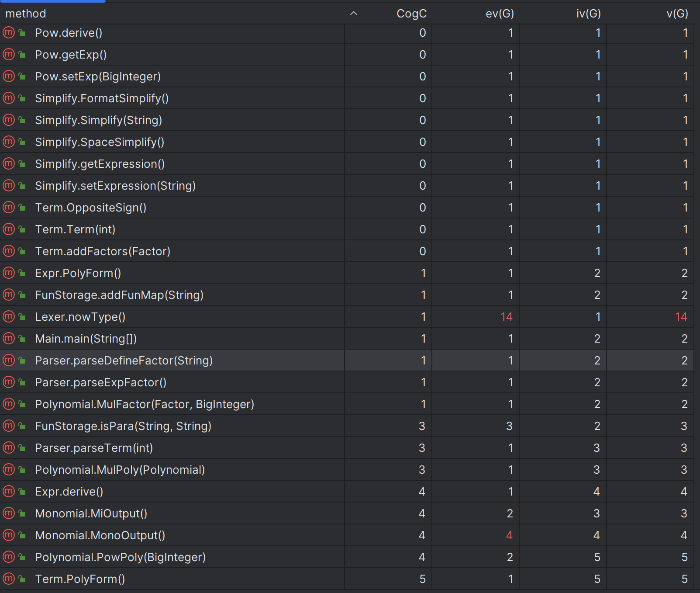Click the red v(G) value 14
This screenshot has width=700, height=593.
681,317
